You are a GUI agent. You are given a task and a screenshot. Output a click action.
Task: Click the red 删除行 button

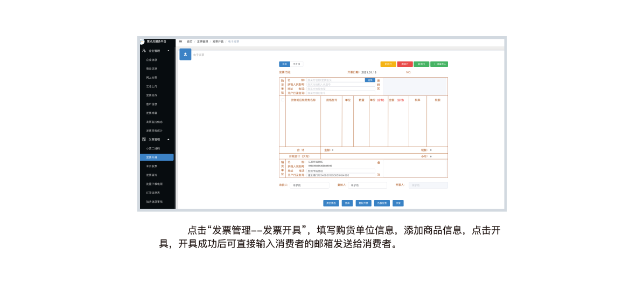tap(405, 64)
